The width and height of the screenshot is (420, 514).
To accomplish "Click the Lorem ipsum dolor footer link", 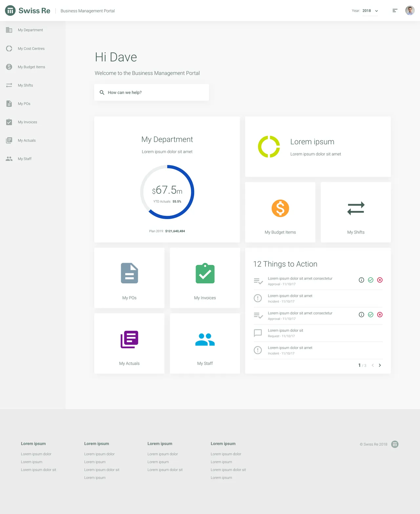I will (x=36, y=454).
